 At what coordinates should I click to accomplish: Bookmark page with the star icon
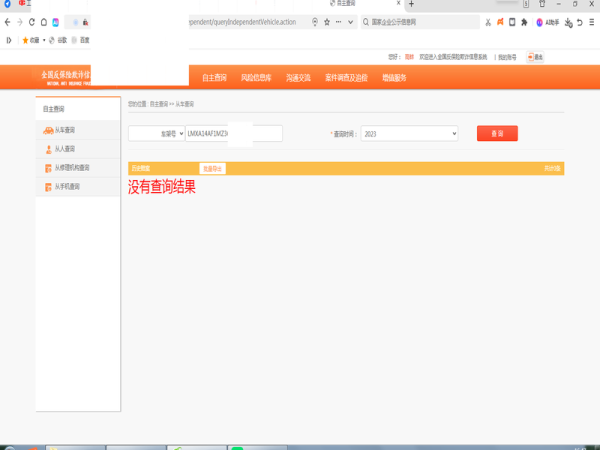[327, 22]
